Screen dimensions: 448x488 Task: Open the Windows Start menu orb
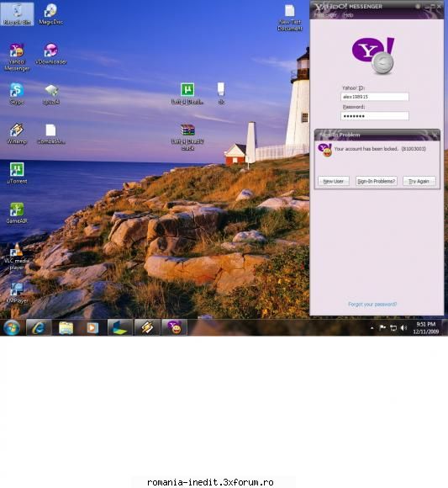pos(12,327)
